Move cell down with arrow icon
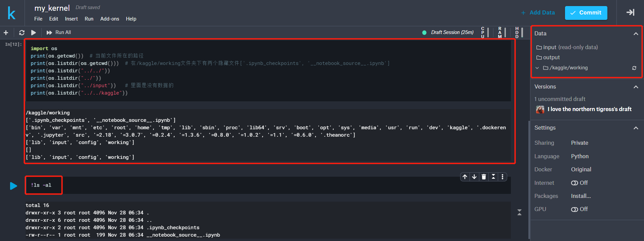 474,177
